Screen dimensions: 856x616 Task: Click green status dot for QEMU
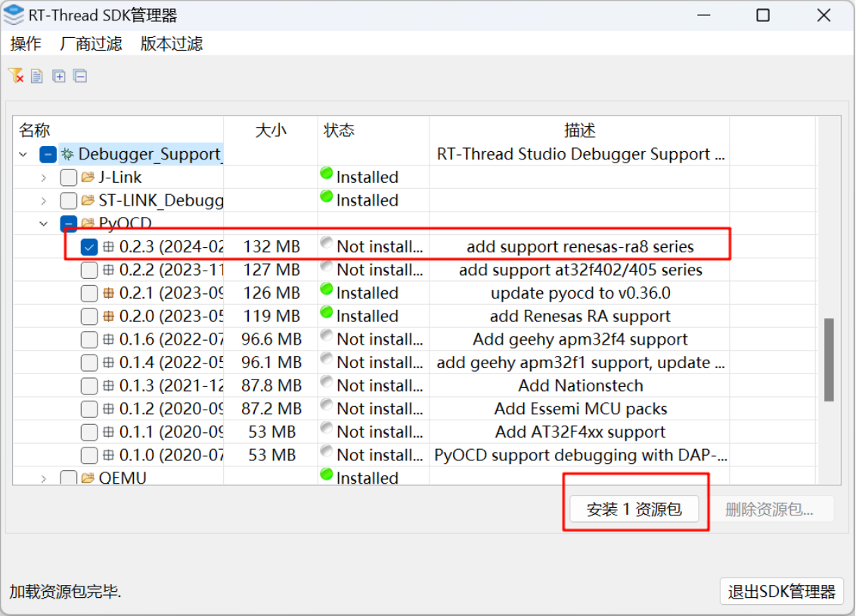click(x=327, y=474)
